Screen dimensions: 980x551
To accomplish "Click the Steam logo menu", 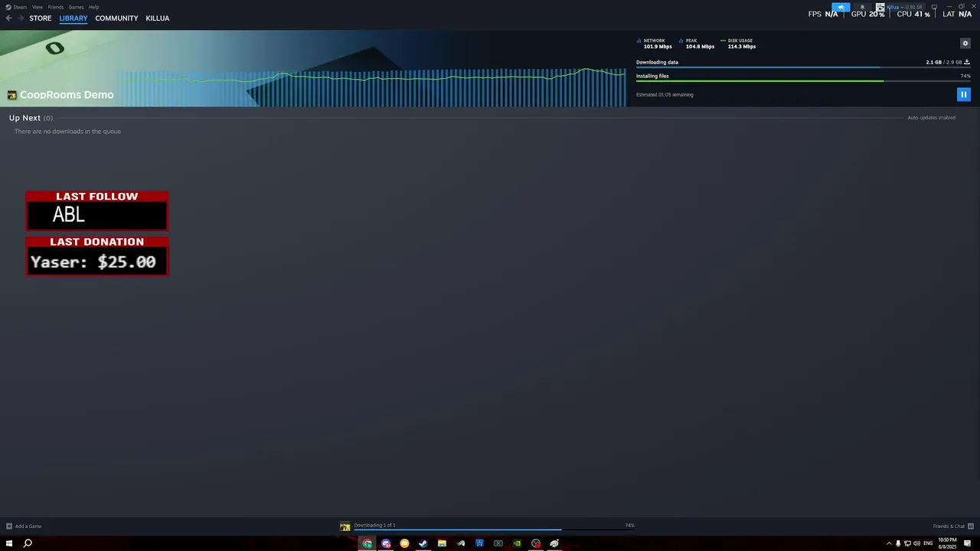I will (x=16, y=7).
